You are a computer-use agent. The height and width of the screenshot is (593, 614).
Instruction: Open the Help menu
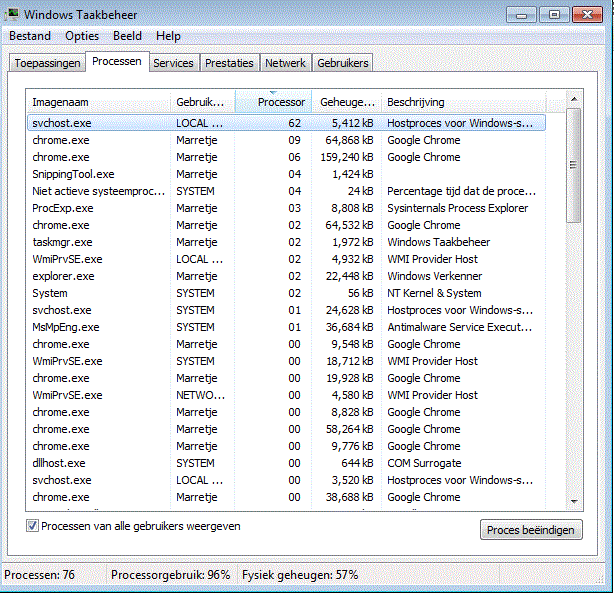tap(168, 36)
